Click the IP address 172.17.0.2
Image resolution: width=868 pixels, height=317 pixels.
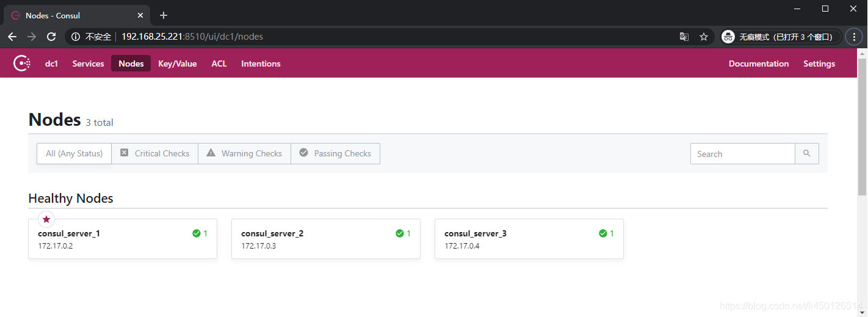[x=56, y=246]
